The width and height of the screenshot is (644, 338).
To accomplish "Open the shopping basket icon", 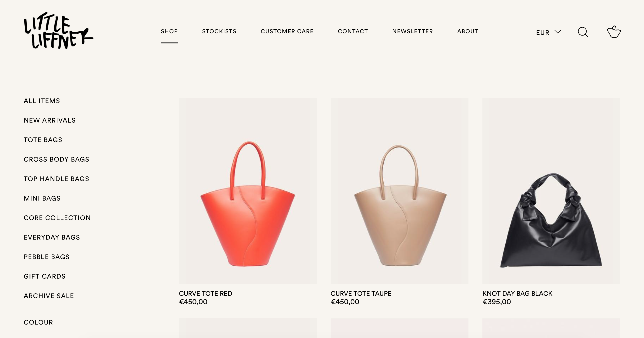I will pos(614,32).
